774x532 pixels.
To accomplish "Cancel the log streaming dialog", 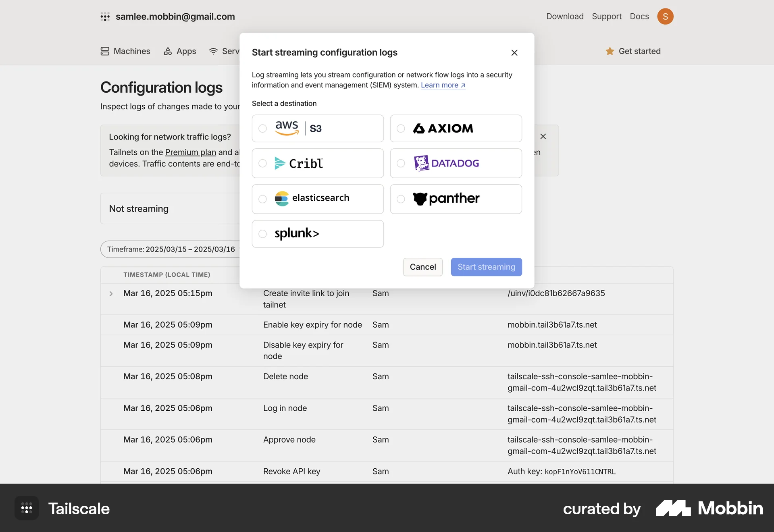I will pyautogui.click(x=423, y=267).
